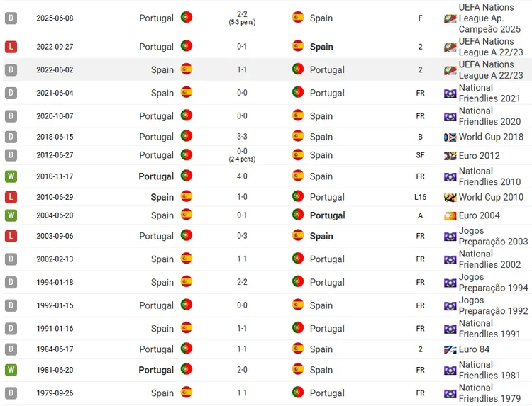Screen dimensions: 532x406
Task: Click Spain's flag in the 2003-09-06 row
Action: 298,235
